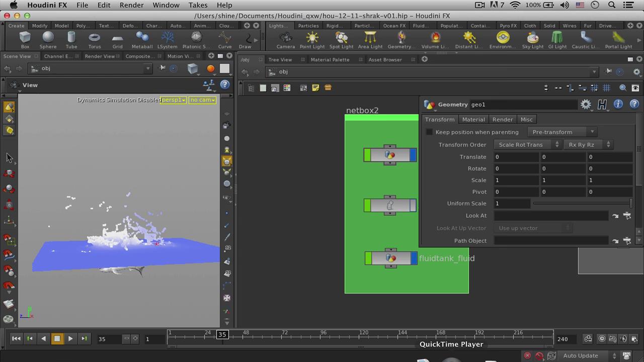Adjust the Uniform Scale slider
This screenshot has height=362, width=644.
(x=582, y=204)
